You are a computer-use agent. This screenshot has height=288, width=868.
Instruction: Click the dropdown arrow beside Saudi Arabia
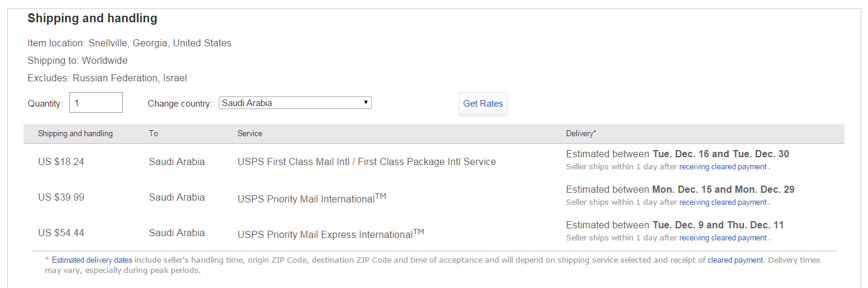pos(366,103)
